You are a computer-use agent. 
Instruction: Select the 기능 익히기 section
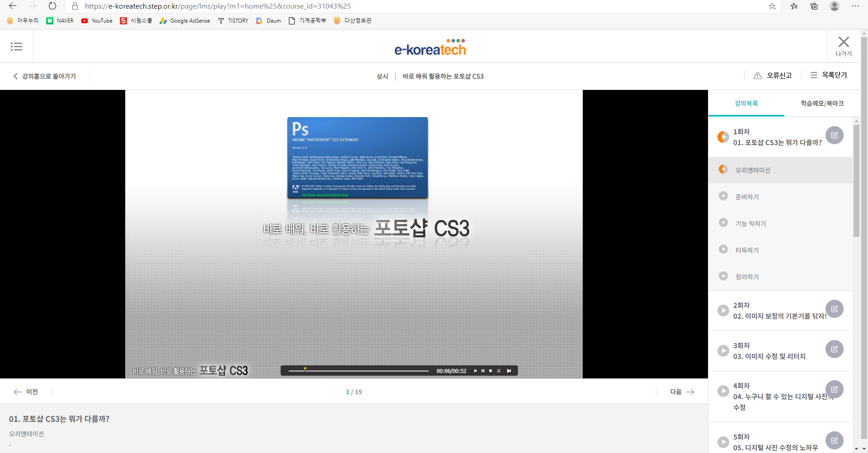click(x=780, y=223)
